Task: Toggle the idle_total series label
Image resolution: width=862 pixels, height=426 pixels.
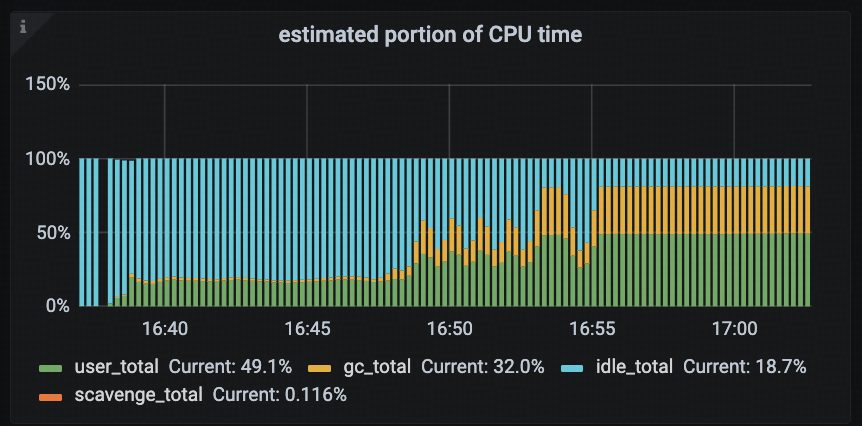Action: (x=635, y=367)
